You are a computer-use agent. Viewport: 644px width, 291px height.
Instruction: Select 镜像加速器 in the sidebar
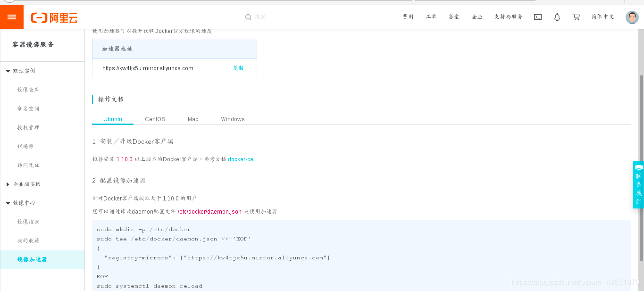coord(42,259)
